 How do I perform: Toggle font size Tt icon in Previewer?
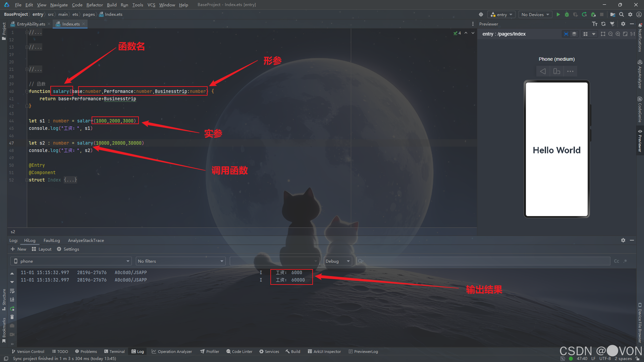pos(595,24)
